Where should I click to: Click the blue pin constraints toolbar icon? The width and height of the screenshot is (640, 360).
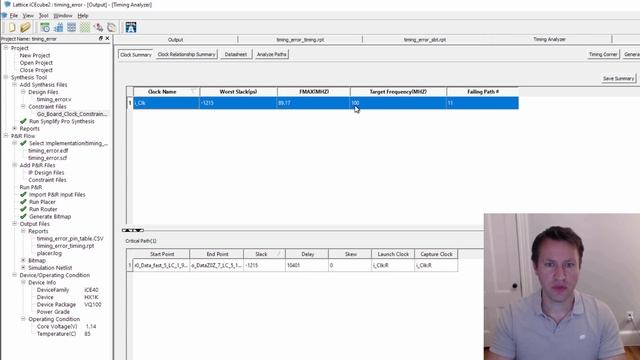[x=58, y=27]
